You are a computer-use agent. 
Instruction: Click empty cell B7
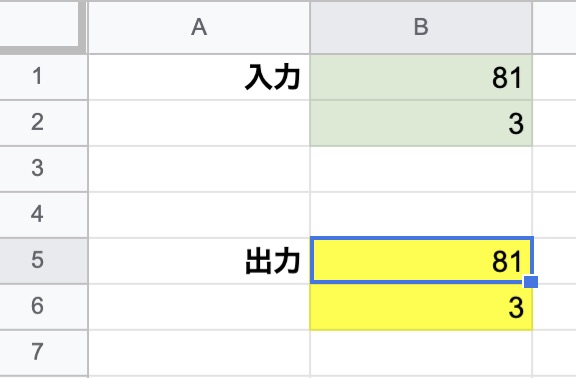tap(421, 353)
